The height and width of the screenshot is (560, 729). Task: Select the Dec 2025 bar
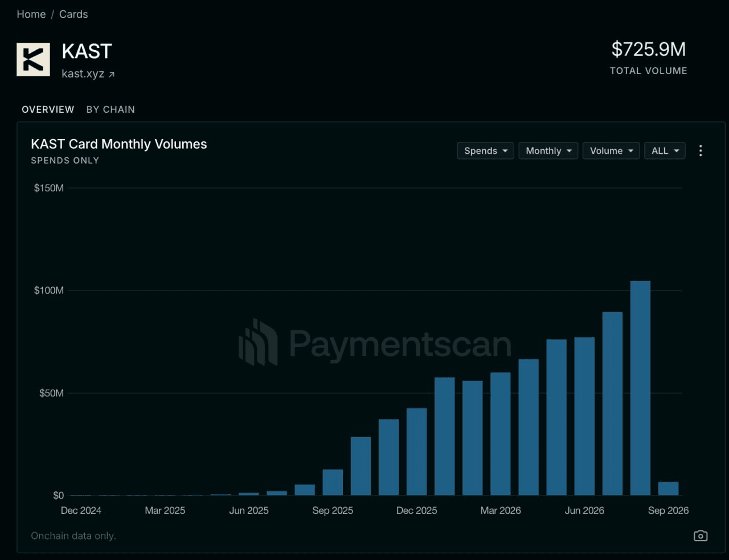coord(417,451)
